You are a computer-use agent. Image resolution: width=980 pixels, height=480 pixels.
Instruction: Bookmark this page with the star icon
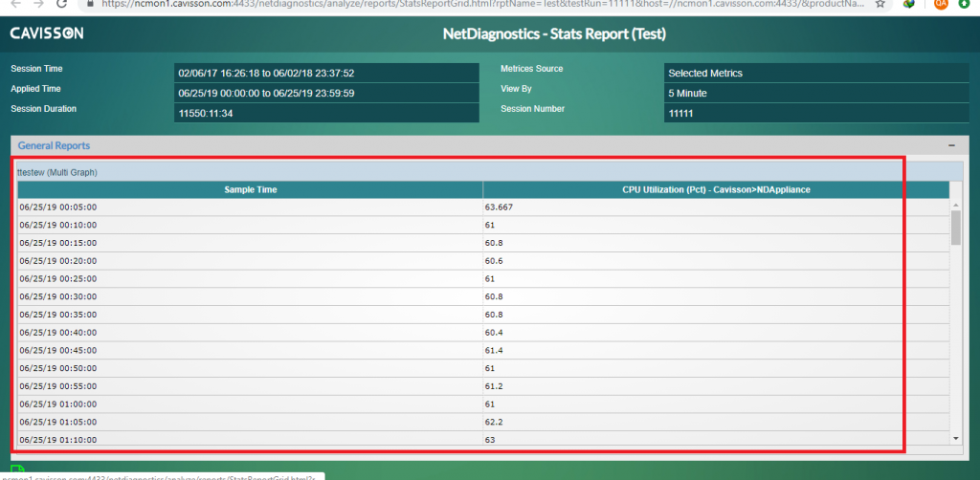tap(880, 3)
